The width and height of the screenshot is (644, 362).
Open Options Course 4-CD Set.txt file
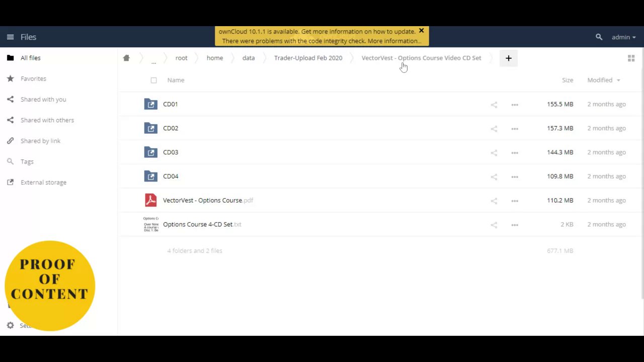click(202, 224)
